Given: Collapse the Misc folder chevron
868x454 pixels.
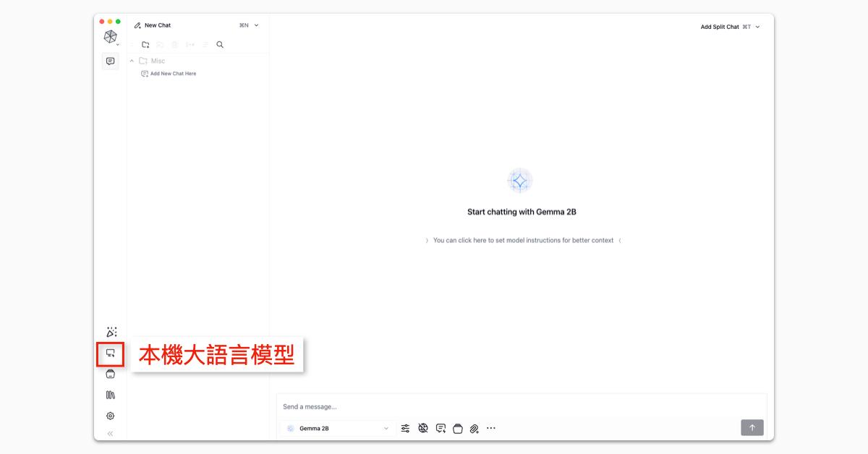Looking at the screenshot, I should pyautogui.click(x=132, y=61).
